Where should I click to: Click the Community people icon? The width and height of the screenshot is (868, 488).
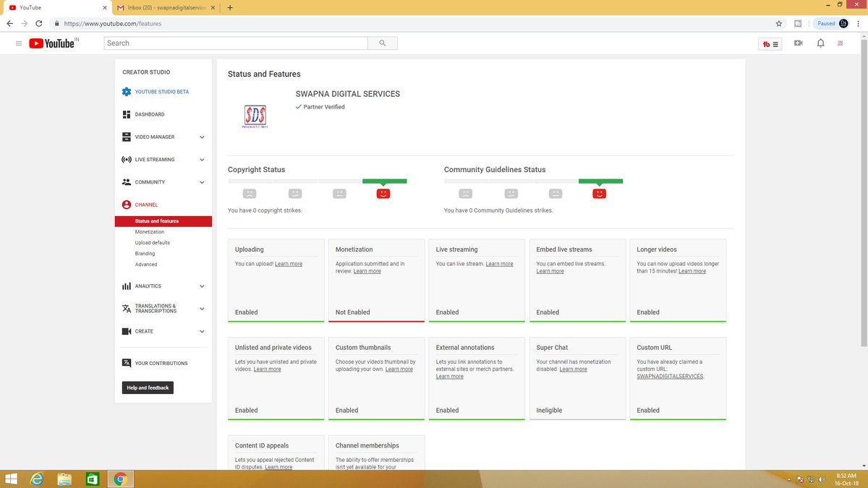(x=127, y=182)
